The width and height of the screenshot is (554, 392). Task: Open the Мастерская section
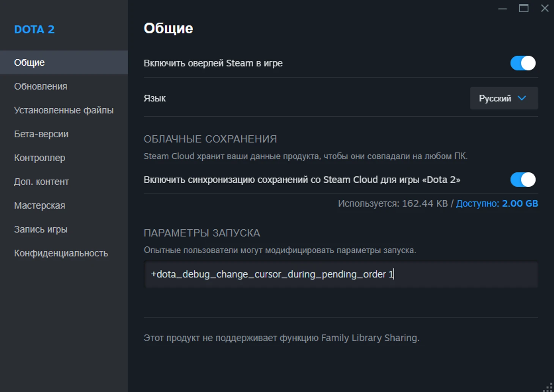click(x=40, y=206)
